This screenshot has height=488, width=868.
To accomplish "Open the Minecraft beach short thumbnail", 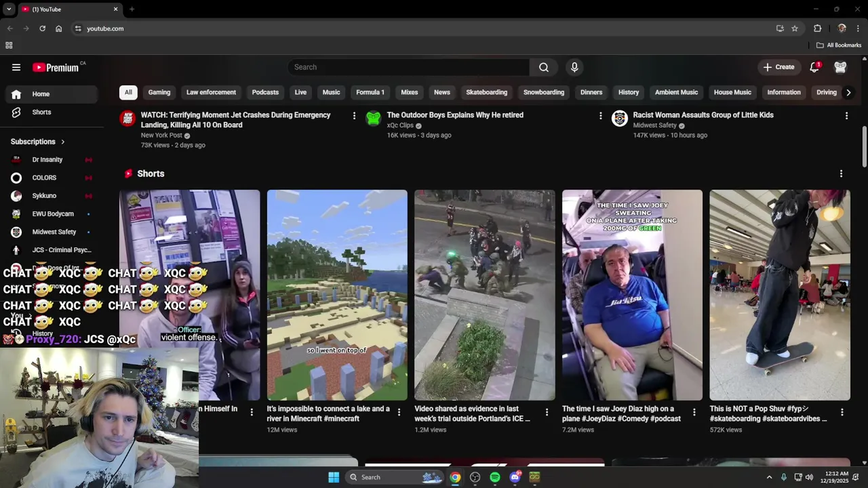I will pyautogui.click(x=337, y=295).
